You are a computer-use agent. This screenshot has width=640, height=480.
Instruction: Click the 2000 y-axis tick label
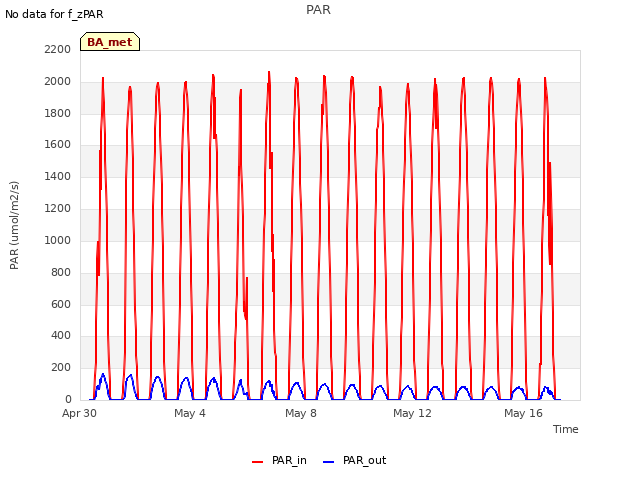click(x=58, y=81)
